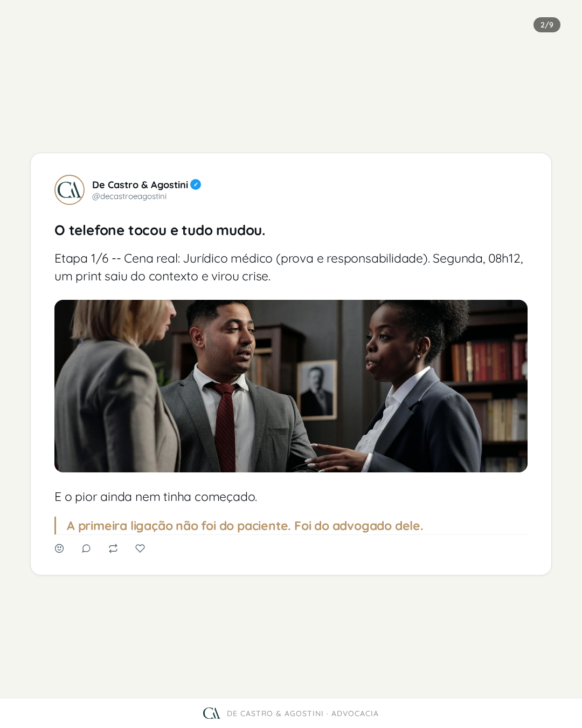
Task: Open the circular CA profile avatar
Action: [x=70, y=190]
